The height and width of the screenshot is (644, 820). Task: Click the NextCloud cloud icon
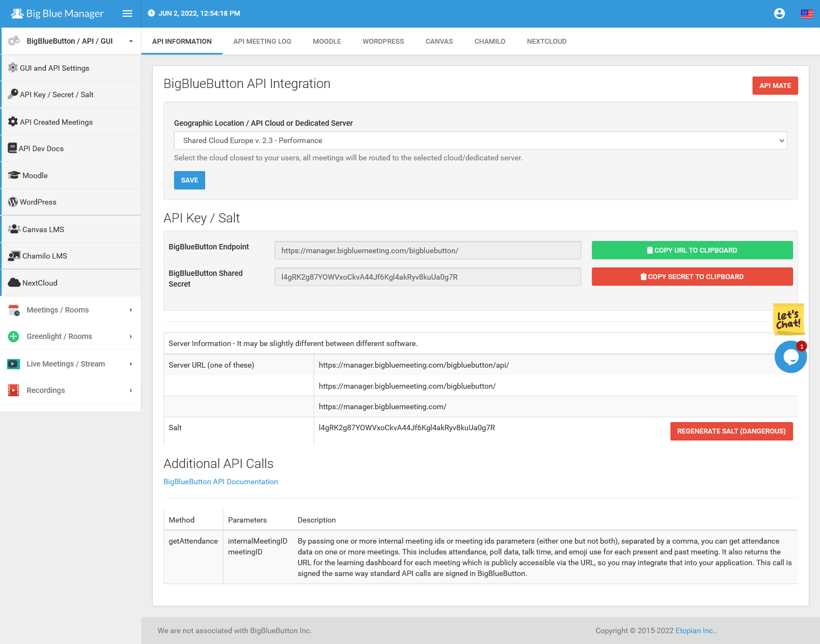click(x=14, y=282)
